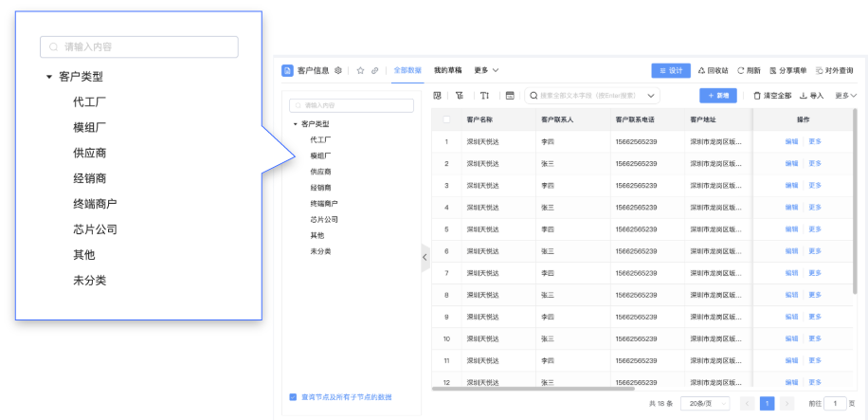Uncheck 查询节点及所有子节点的数据 checkbox
The image size is (868, 420).
[x=293, y=396]
